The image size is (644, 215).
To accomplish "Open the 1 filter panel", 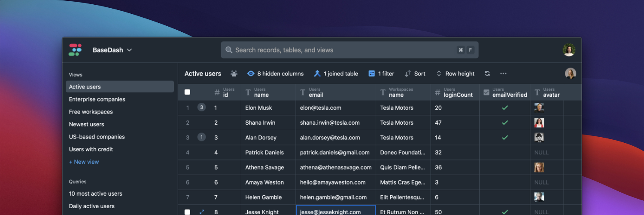I will (x=381, y=74).
